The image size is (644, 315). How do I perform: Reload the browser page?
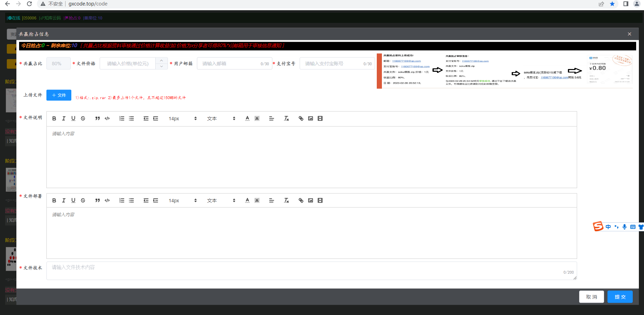29,4
